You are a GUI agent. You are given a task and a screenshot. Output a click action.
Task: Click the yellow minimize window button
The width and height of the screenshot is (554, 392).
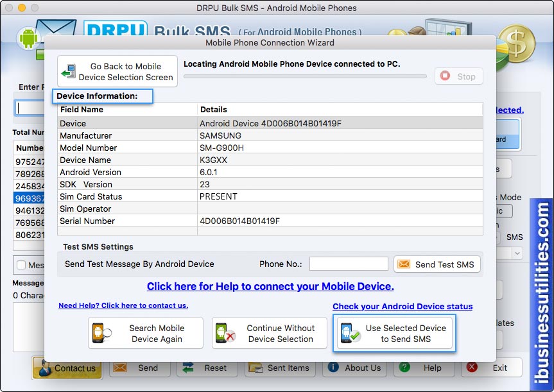[22, 8]
